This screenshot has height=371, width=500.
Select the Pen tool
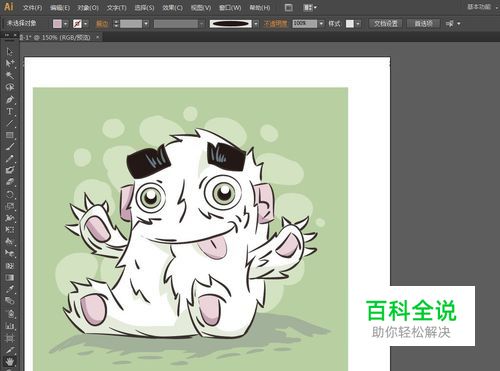[9, 99]
